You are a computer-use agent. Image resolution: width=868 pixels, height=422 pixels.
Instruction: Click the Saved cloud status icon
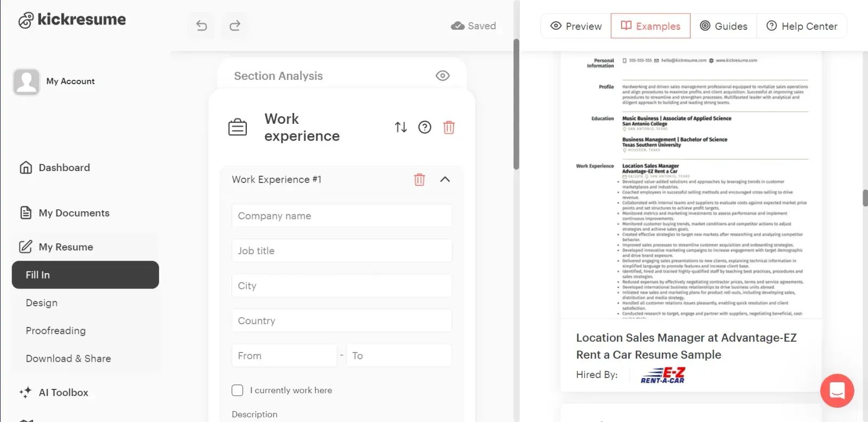pos(458,26)
